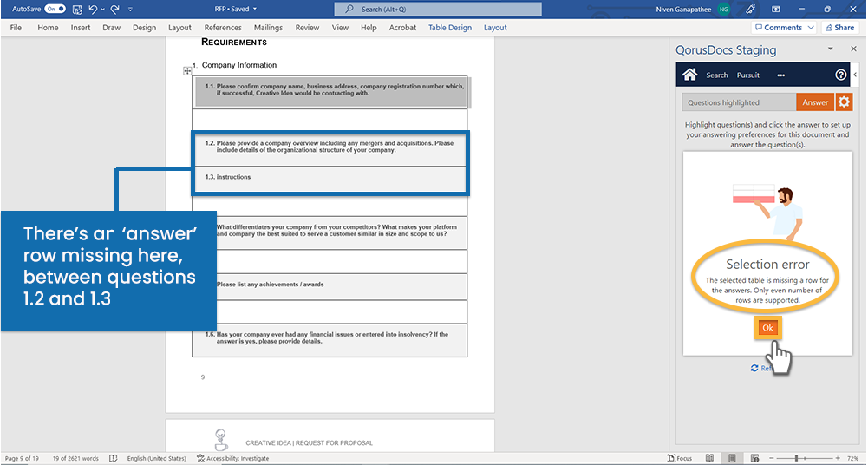The height and width of the screenshot is (465, 868).
Task: Click the 19 of 2621 words count
Action: click(75, 458)
